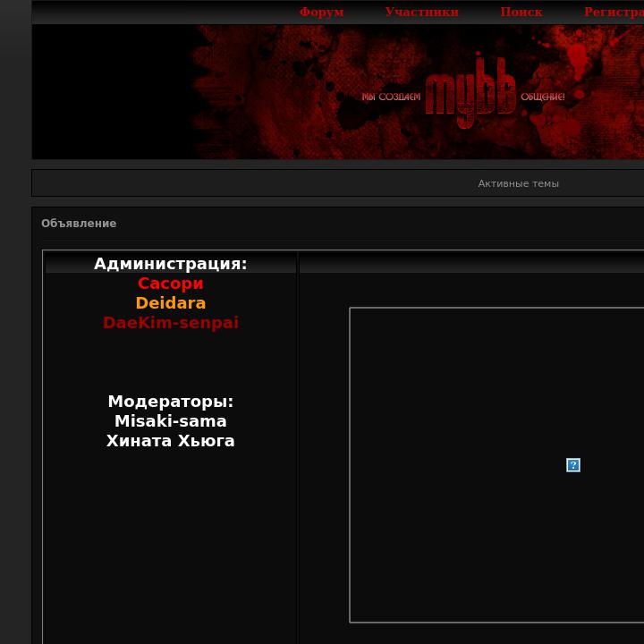
Task: Open the Форум menu link
Action: (x=322, y=12)
